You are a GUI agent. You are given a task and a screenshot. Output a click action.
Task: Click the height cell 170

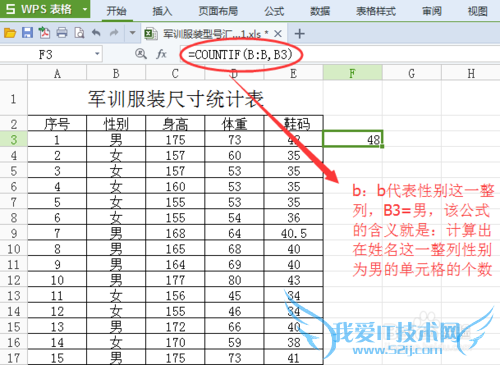(175, 342)
